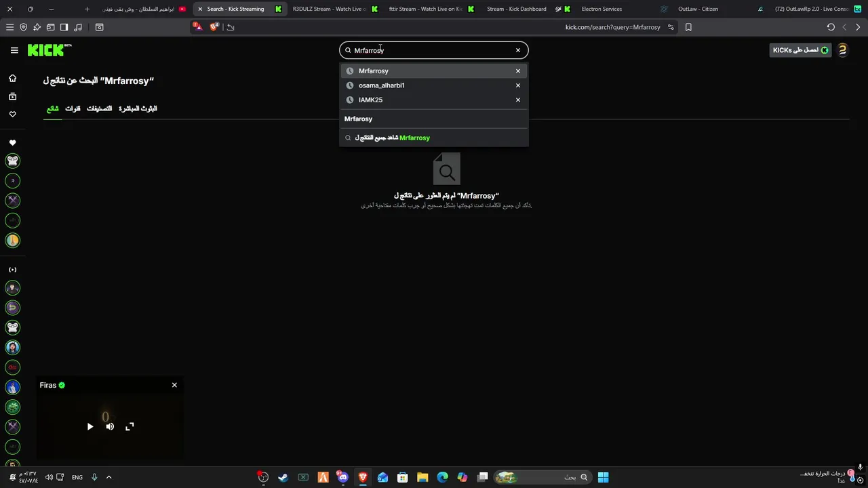Open the weather widget on taskbar
The height and width of the screenshot is (488, 868).
tap(827, 477)
